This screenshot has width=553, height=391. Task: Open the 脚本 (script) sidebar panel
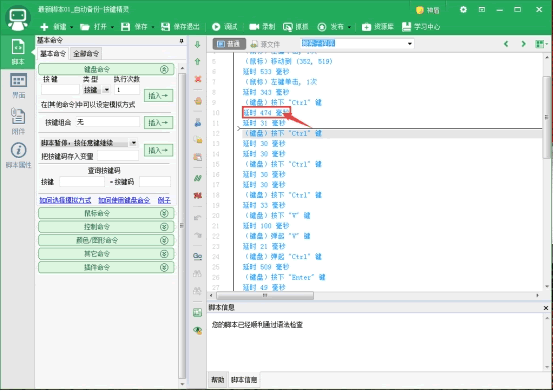[x=18, y=51]
